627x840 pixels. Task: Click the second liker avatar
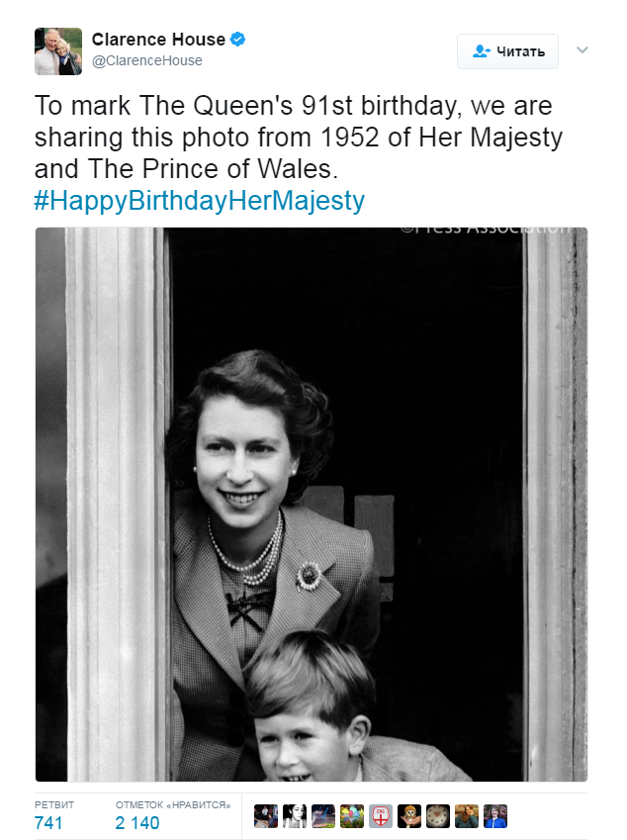295,816
